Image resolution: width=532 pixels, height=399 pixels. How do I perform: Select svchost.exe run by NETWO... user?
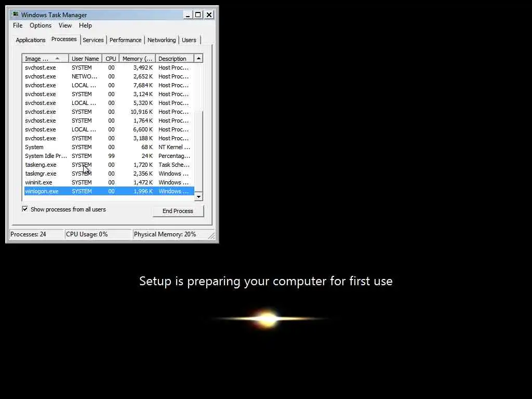109,77
